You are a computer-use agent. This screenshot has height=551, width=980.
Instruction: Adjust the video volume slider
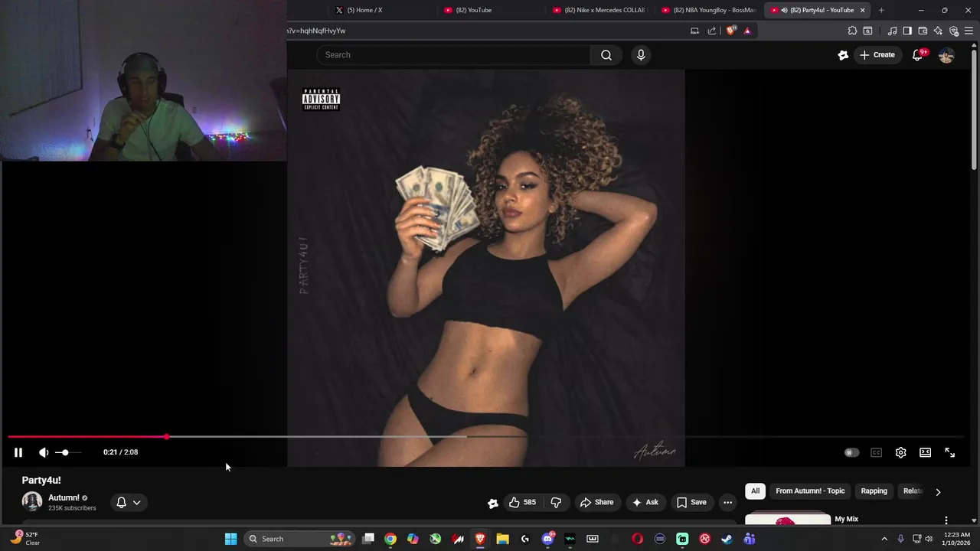pos(68,452)
